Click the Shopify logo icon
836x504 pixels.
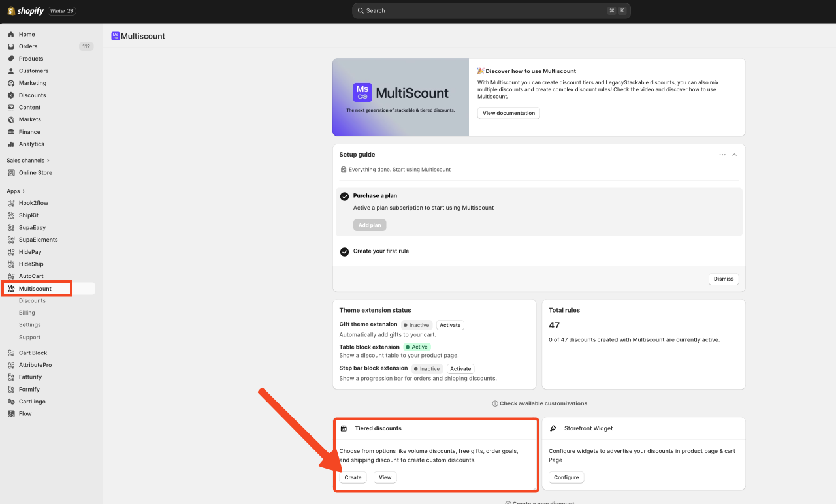(x=11, y=11)
